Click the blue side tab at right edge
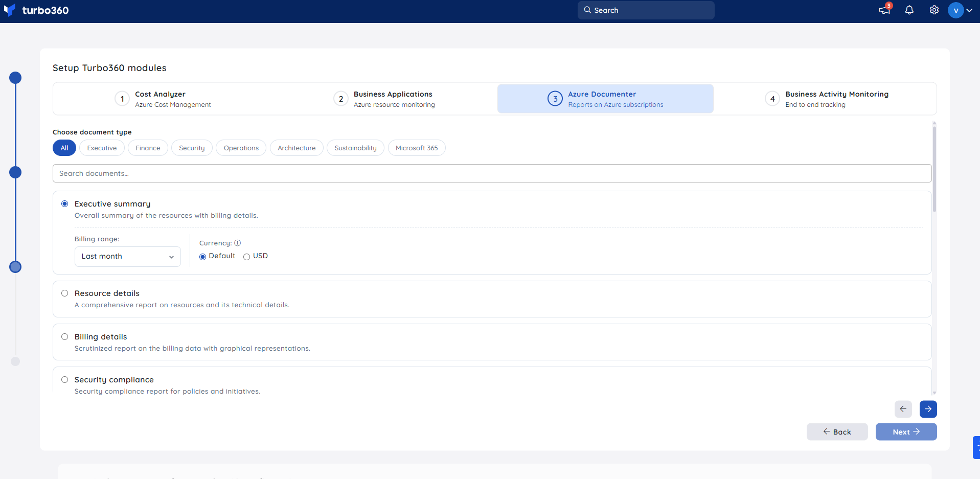The height and width of the screenshot is (479, 980). [x=976, y=447]
